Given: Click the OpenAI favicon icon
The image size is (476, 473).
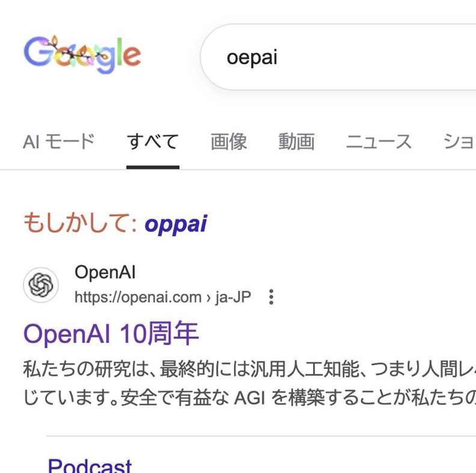Looking at the screenshot, I should point(41,285).
